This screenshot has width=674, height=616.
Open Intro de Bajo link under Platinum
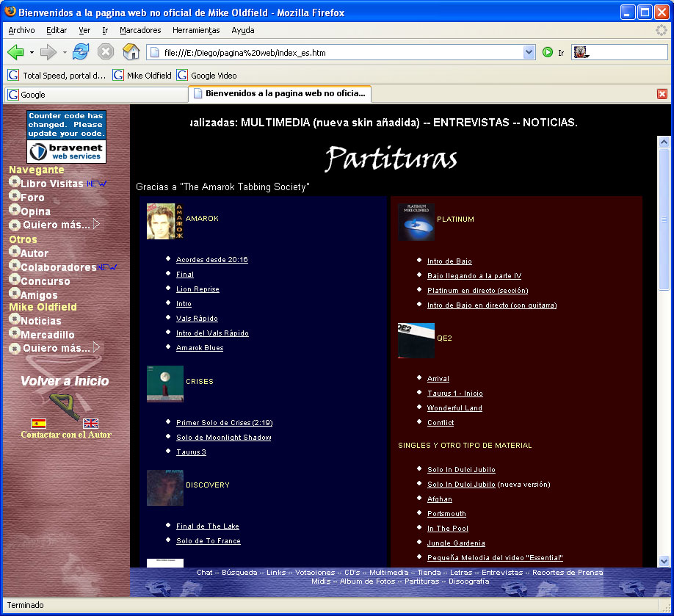click(x=449, y=261)
